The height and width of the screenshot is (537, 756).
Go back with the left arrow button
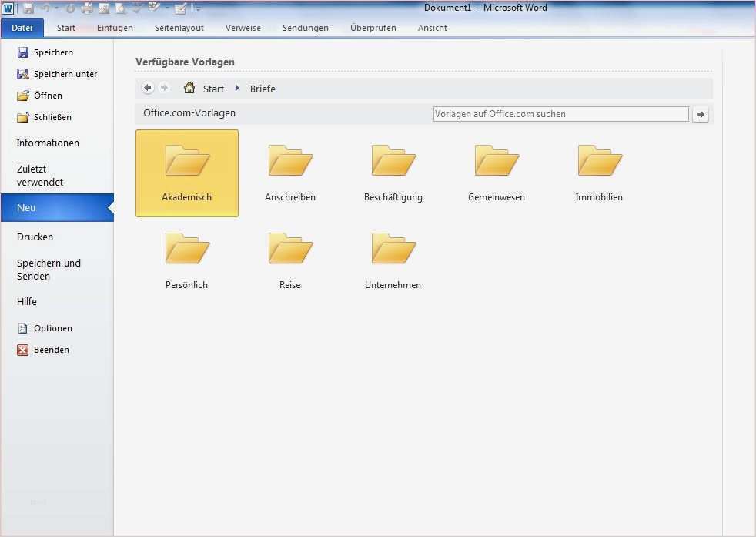tap(148, 88)
